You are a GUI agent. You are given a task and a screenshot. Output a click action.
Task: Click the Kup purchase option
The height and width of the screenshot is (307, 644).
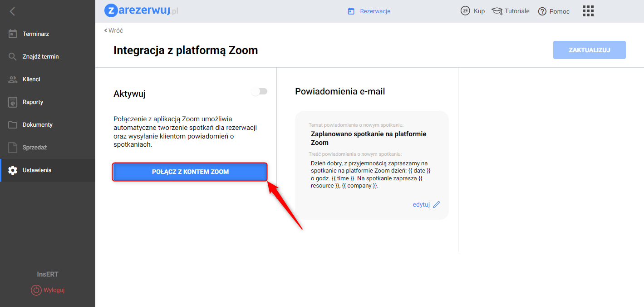point(473,11)
